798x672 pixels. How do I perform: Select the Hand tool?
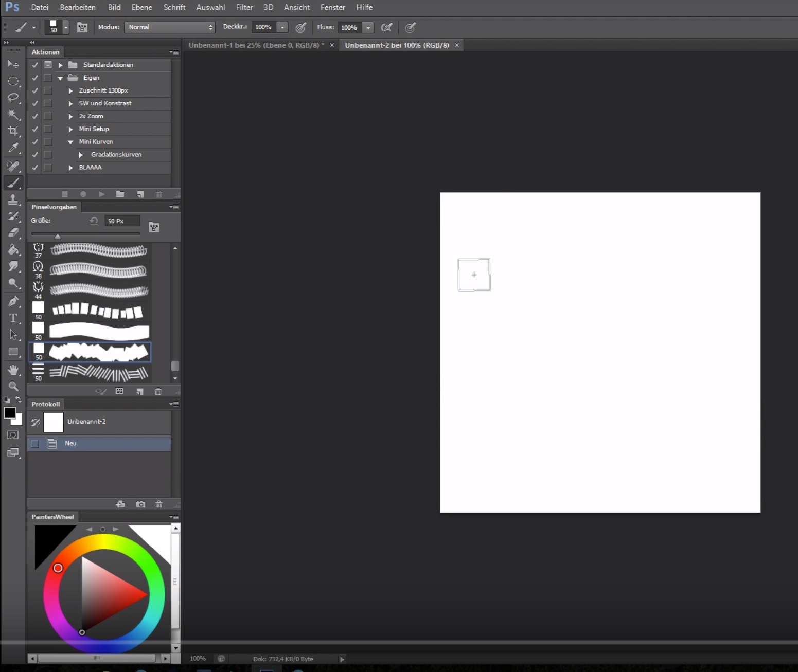[13, 370]
